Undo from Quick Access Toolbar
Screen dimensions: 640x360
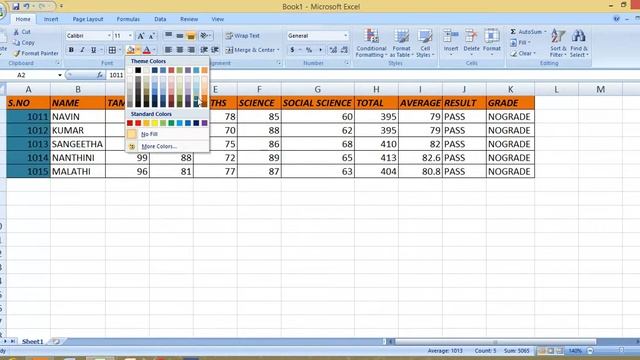point(27,6)
